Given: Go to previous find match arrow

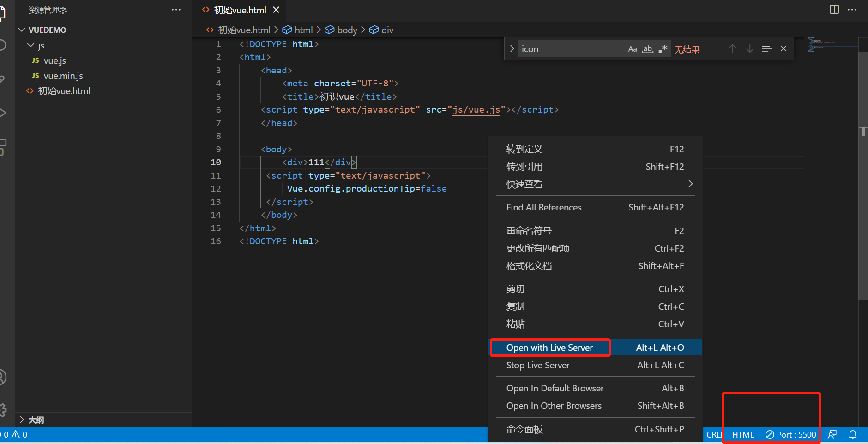Looking at the screenshot, I should click(x=733, y=48).
